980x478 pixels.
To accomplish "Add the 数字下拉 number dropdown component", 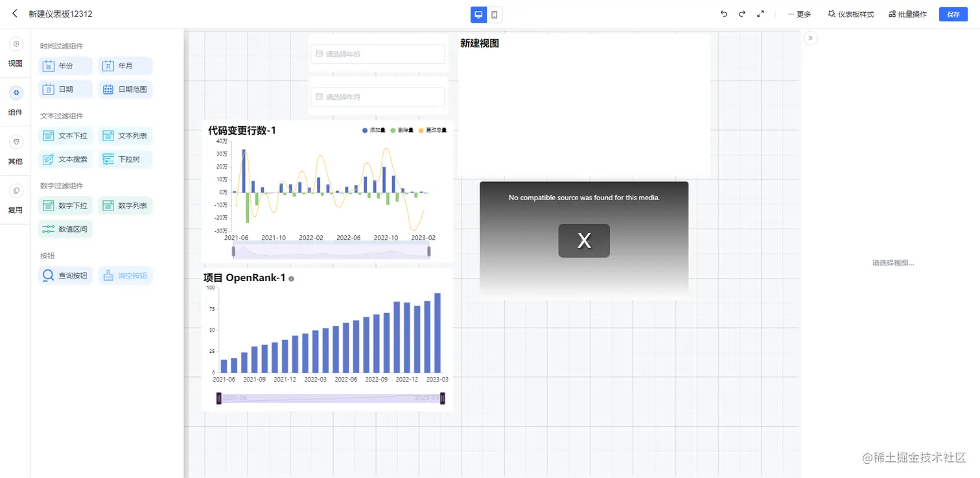I will tap(65, 206).
